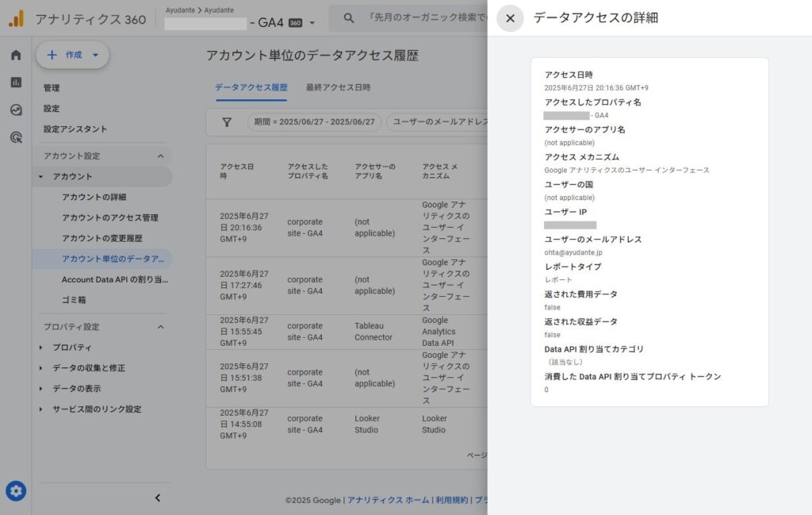Viewport: 812px width, 515px height.
Task: Open 管理 in the sidebar
Action: [52, 88]
